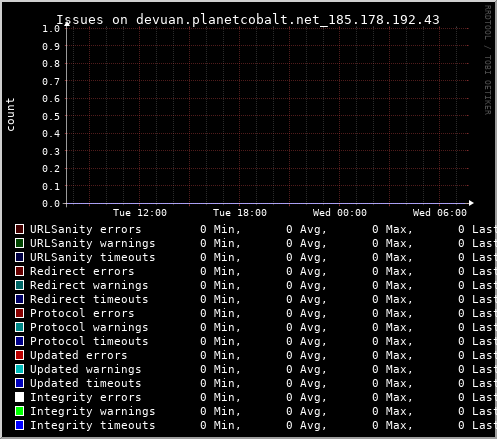Screen dimensions: 497x439
Task: Click the 0.5 y-axis tick label
Action: coord(51,116)
